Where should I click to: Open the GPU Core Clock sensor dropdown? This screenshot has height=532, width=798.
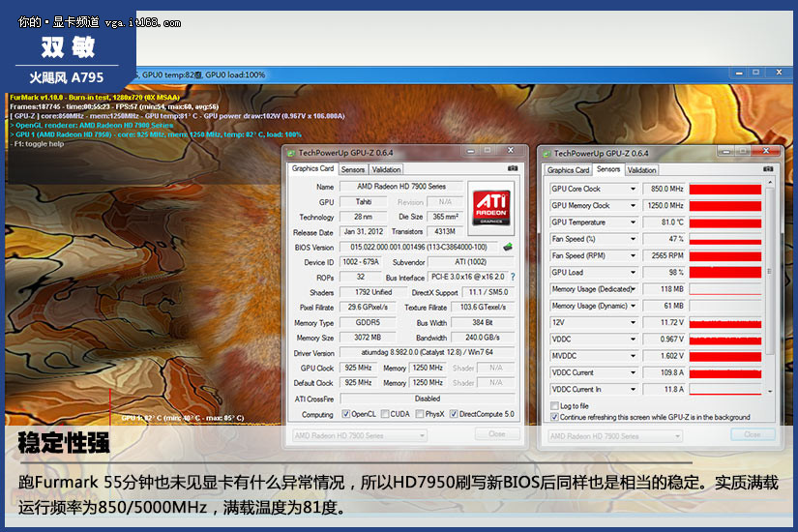click(633, 190)
